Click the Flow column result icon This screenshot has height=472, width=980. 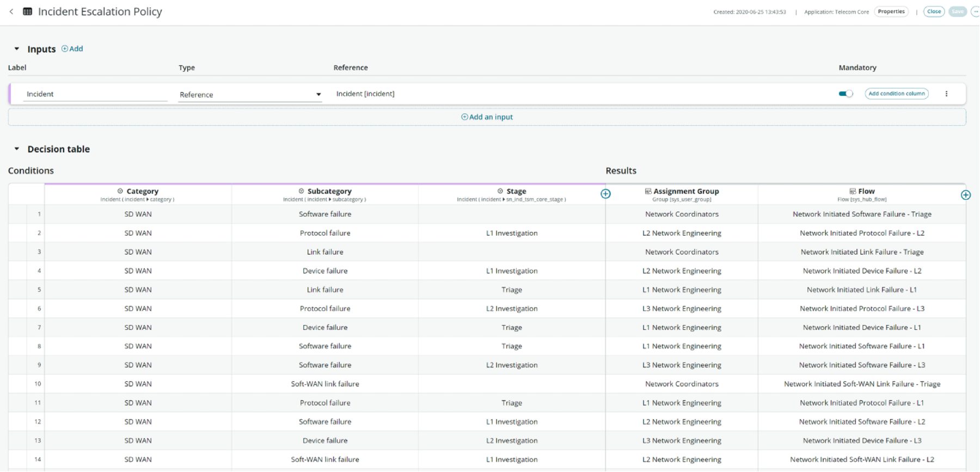pyautogui.click(x=853, y=191)
